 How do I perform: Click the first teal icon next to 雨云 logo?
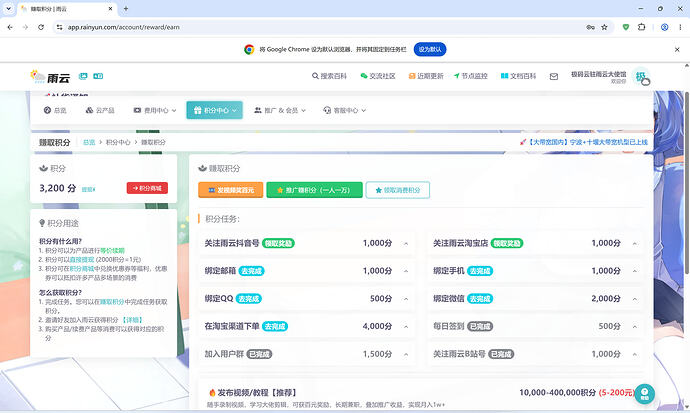83,76
